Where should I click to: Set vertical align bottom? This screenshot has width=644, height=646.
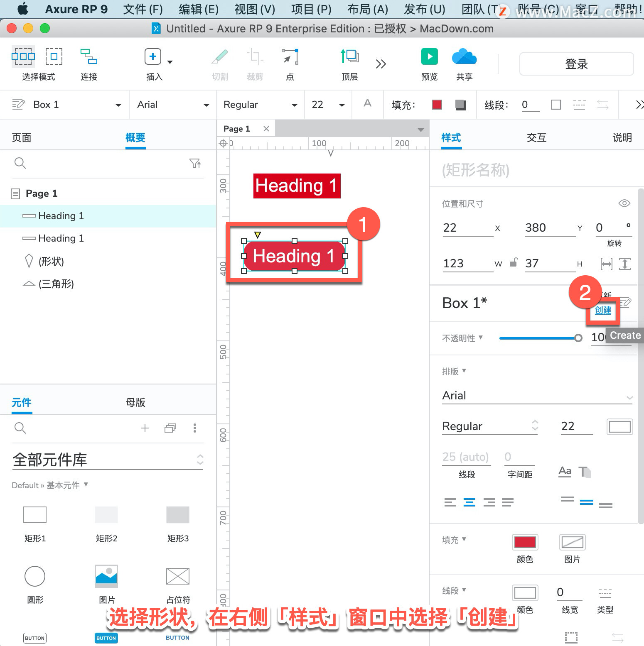(606, 505)
